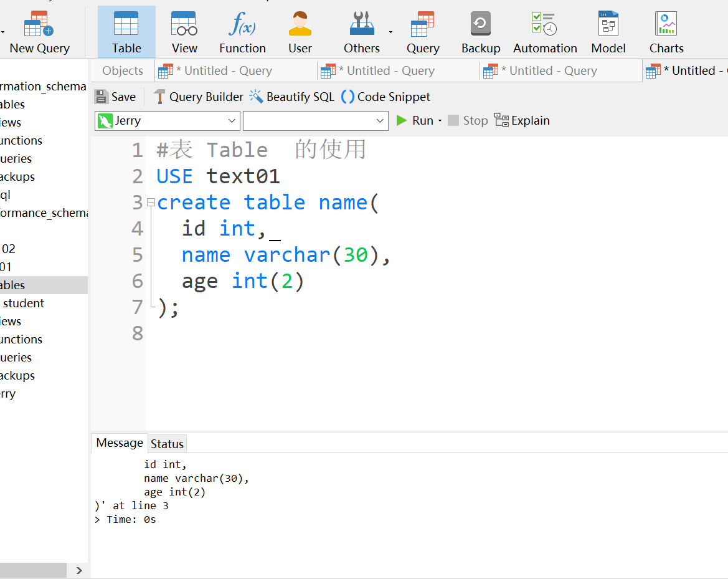
Task: Click the Stop button
Action: point(468,121)
